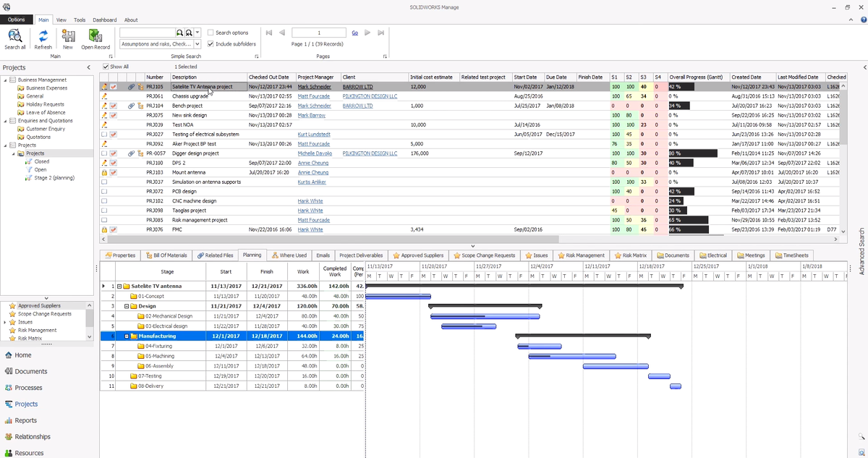The height and width of the screenshot is (458, 868).
Task: Collapse the Design stage group
Action: click(x=127, y=306)
